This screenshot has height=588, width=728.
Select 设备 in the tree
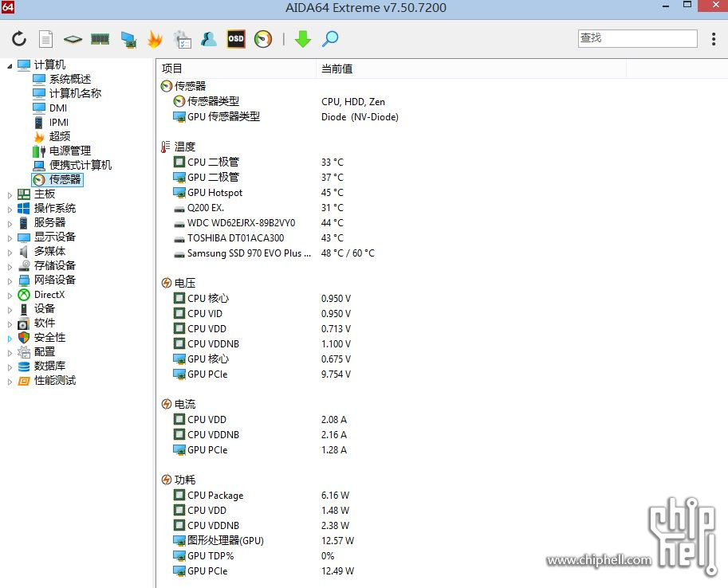click(45, 308)
